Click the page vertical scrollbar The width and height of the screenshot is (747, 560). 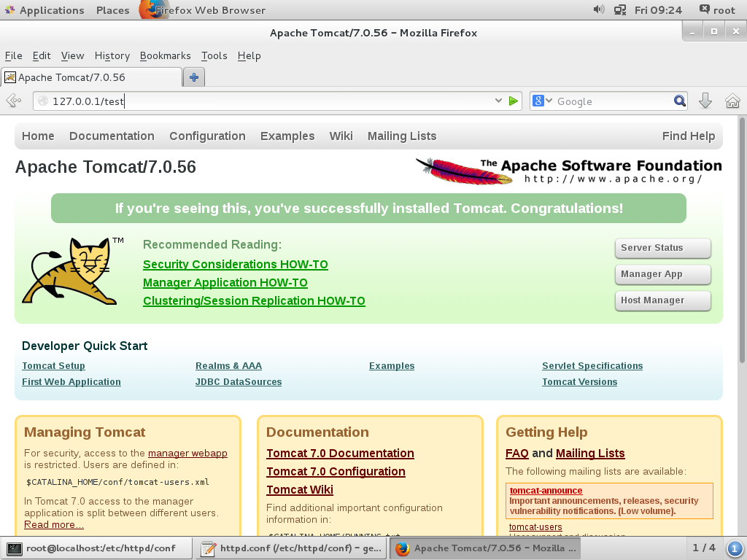742,238
